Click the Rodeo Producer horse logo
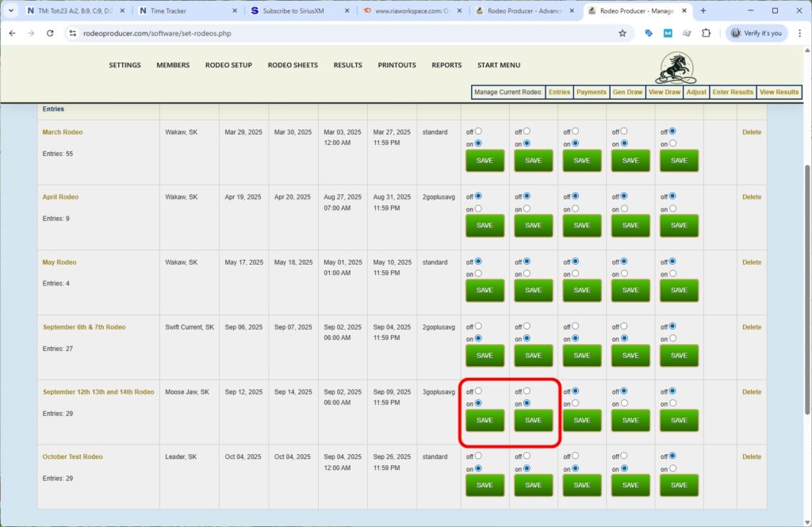Viewport: 812px width, 527px height. pyautogui.click(x=675, y=68)
